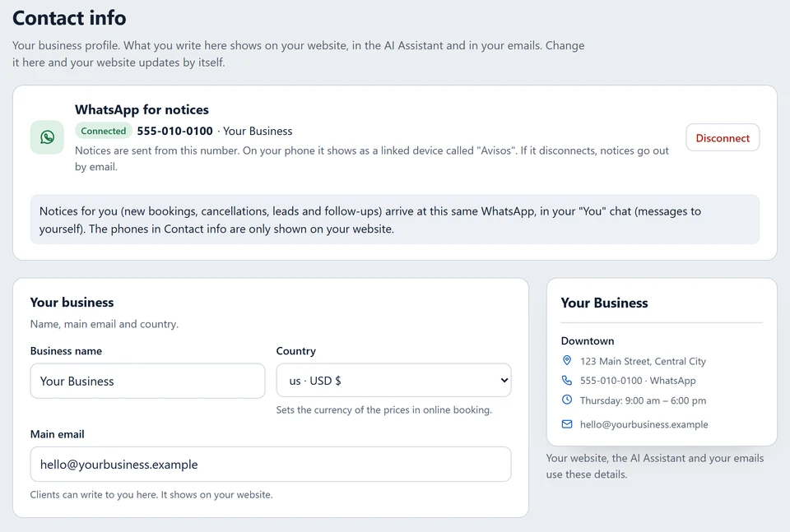Click the hint 'Clients can write to you here'

click(x=151, y=495)
